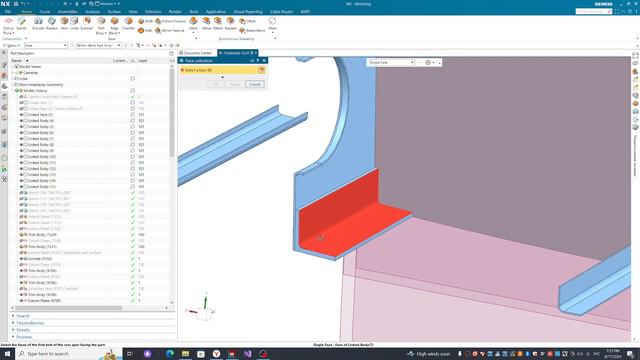Open the More gallery in ribbon
640x360 pixels.
click(272, 24)
